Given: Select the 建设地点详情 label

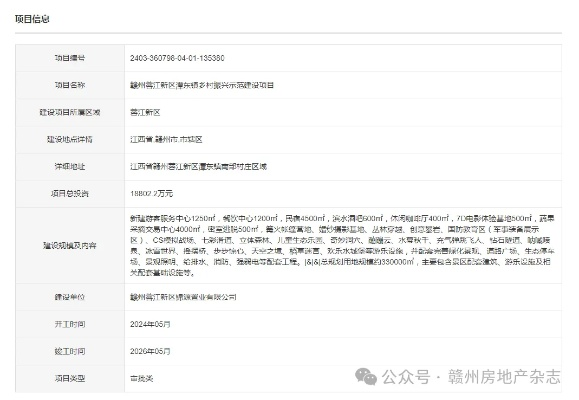Looking at the screenshot, I should pyautogui.click(x=70, y=139).
